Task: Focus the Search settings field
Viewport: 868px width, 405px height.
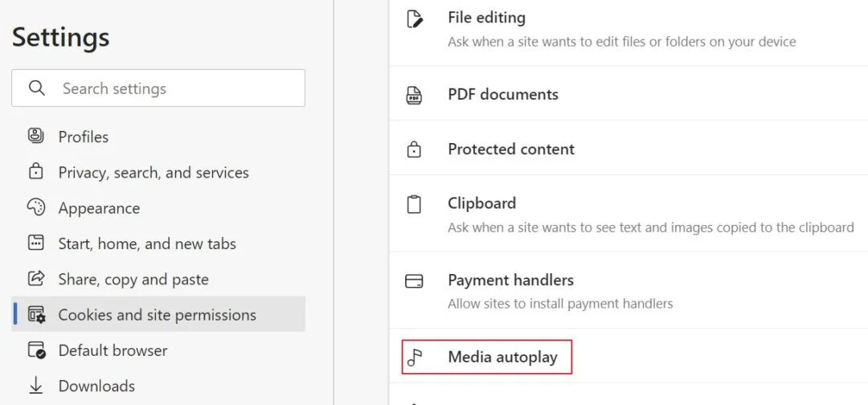Action: 158,88
